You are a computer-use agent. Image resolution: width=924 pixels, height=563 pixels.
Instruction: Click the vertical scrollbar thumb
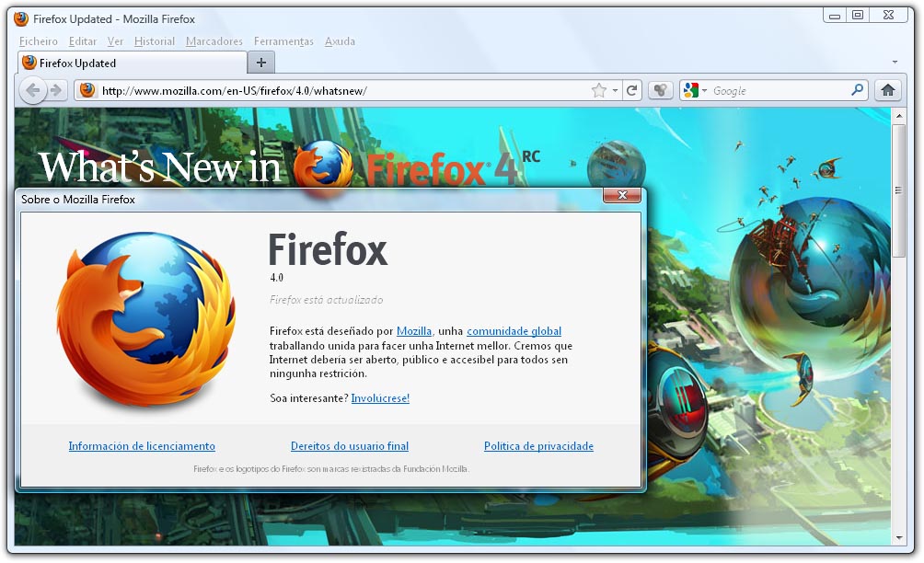pos(898,190)
